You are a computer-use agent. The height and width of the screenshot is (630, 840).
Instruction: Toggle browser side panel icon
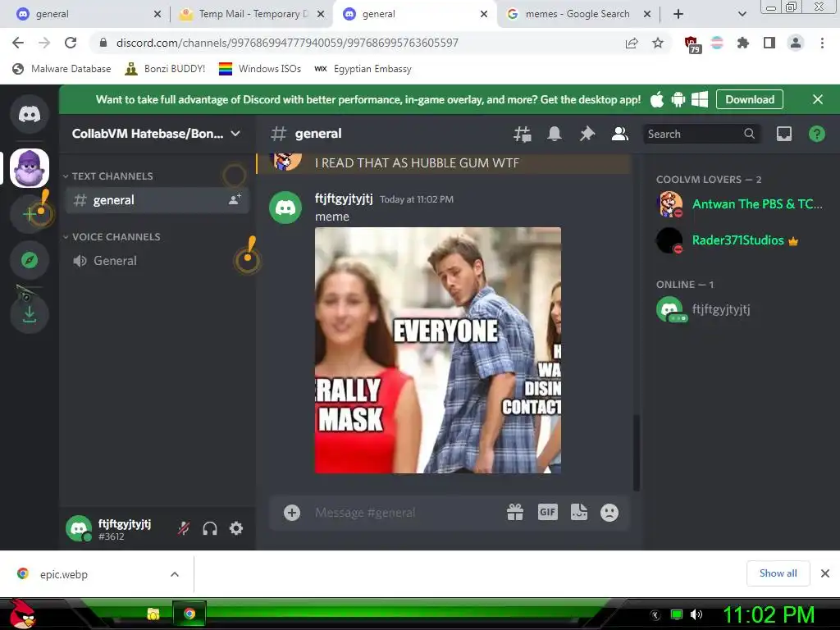tap(769, 43)
